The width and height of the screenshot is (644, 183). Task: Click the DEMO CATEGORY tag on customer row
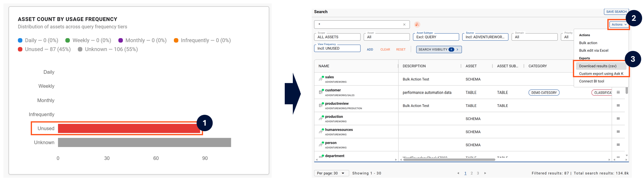tap(544, 93)
